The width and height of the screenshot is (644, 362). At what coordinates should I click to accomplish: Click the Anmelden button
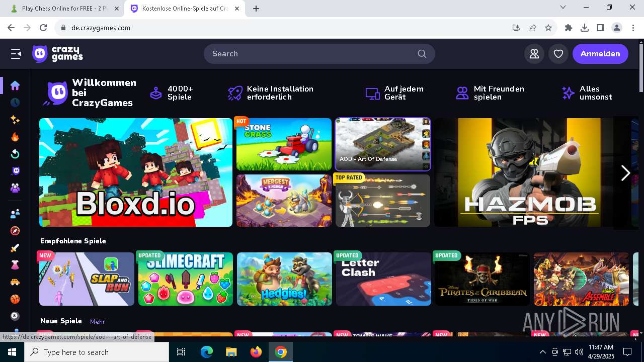[x=600, y=54]
